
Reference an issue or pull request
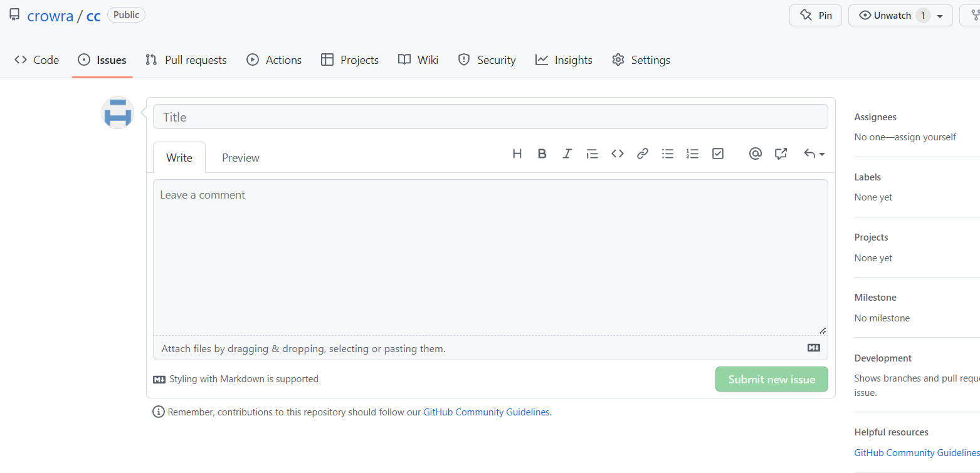781,153
